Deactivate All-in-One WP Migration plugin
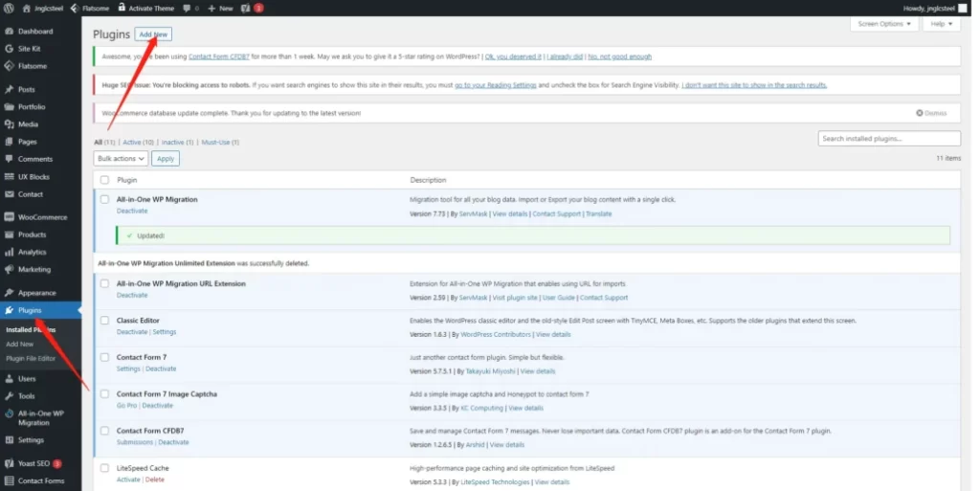The image size is (980, 491). (132, 212)
